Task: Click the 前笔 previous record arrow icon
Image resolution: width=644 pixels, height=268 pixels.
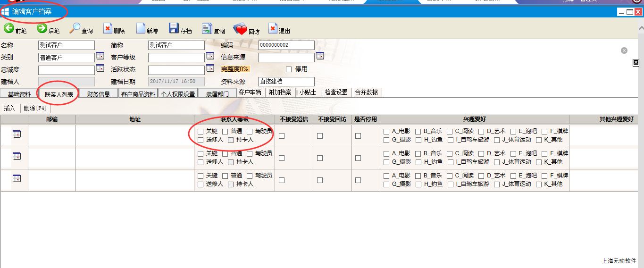Action: pyautogui.click(x=9, y=28)
